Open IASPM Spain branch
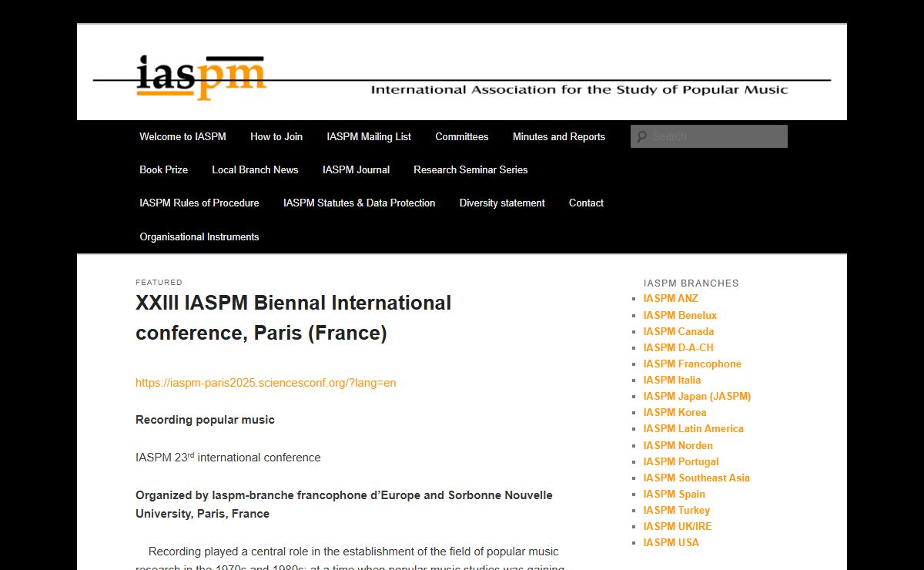The width and height of the screenshot is (924, 570). click(x=675, y=494)
